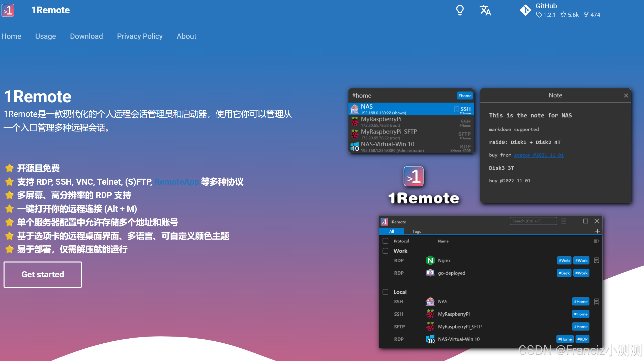Click the NAS house icon in launcher
The height and width of the screenshot is (361, 644).
click(355, 109)
